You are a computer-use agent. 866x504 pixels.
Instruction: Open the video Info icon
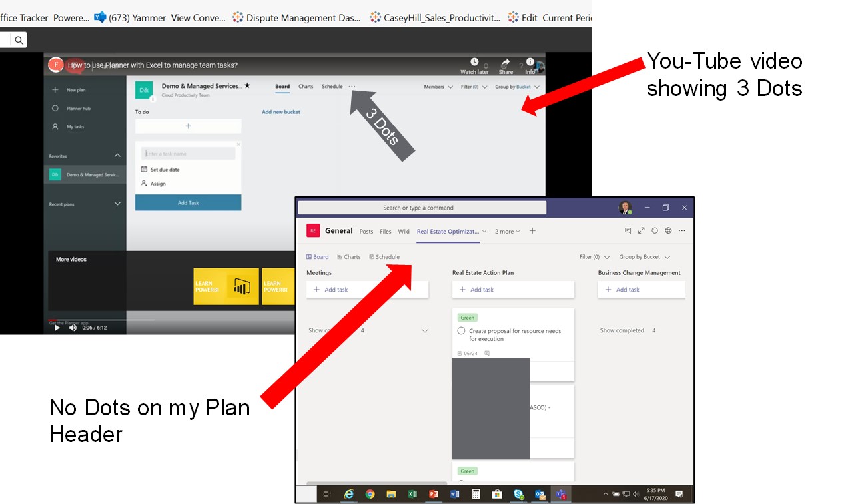(x=530, y=62)
